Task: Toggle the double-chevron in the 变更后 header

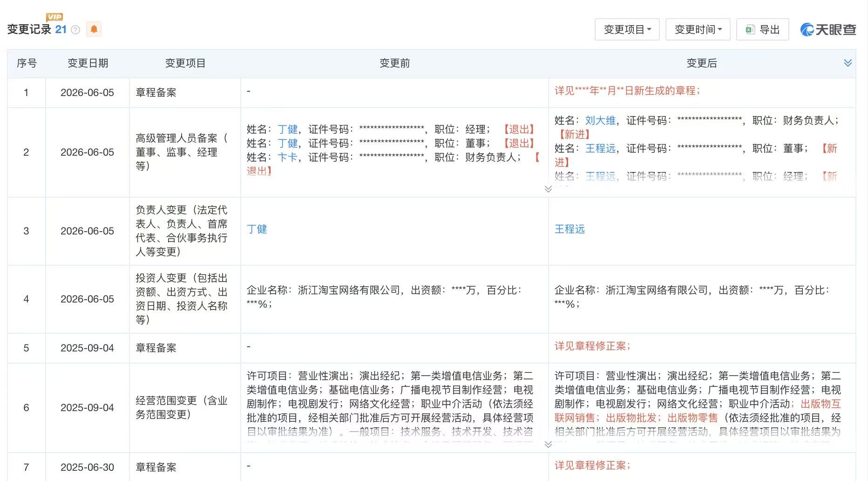Action: pyautogui.click(x=848, y=63)
